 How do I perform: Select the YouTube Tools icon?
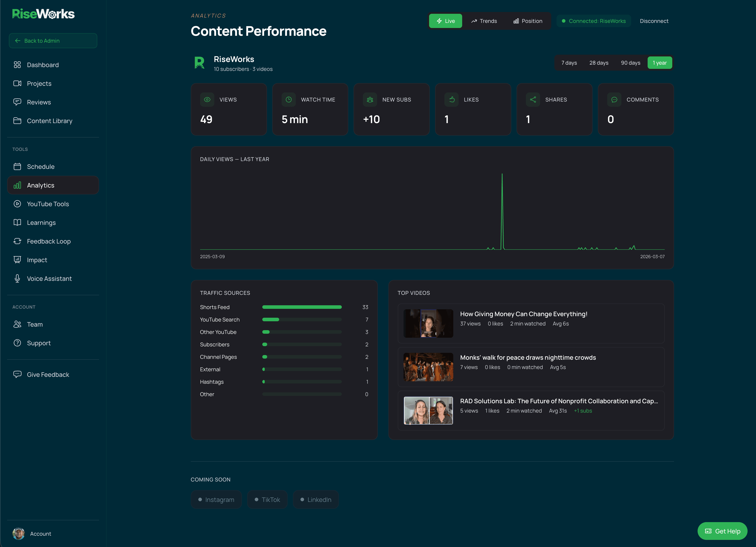point(17,204)
